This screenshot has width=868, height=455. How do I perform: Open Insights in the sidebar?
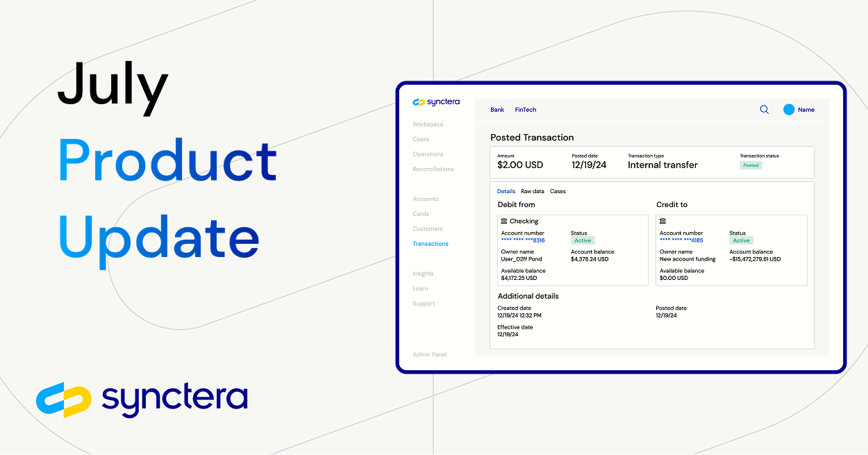point(423,274)
